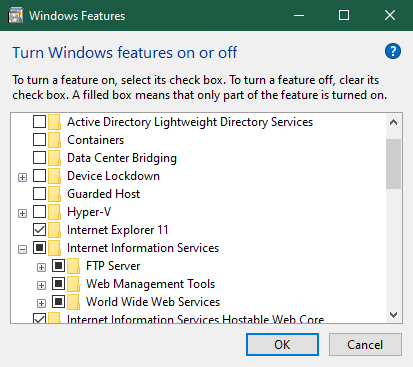Select the Containers label

tap(95, 140)
